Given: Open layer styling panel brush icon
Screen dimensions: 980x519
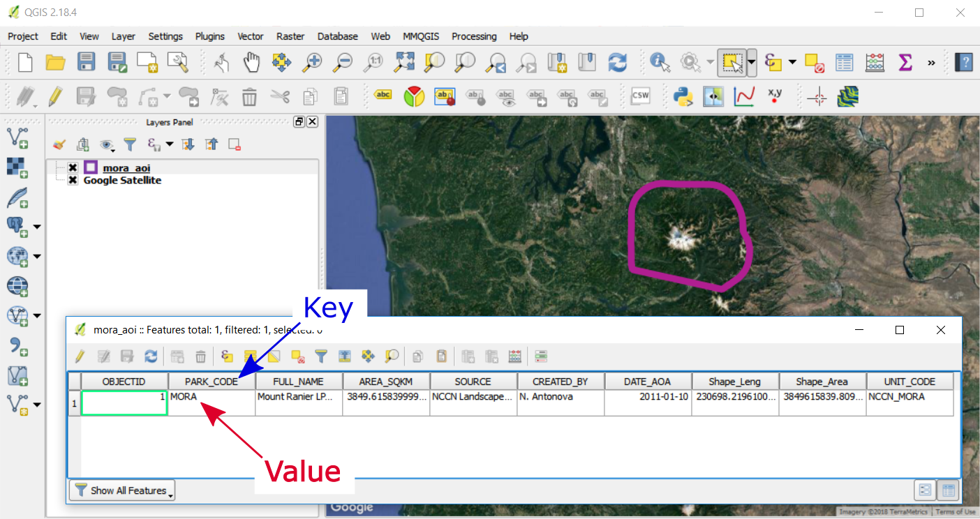Looking at the screenshot, I should [59, 144].
